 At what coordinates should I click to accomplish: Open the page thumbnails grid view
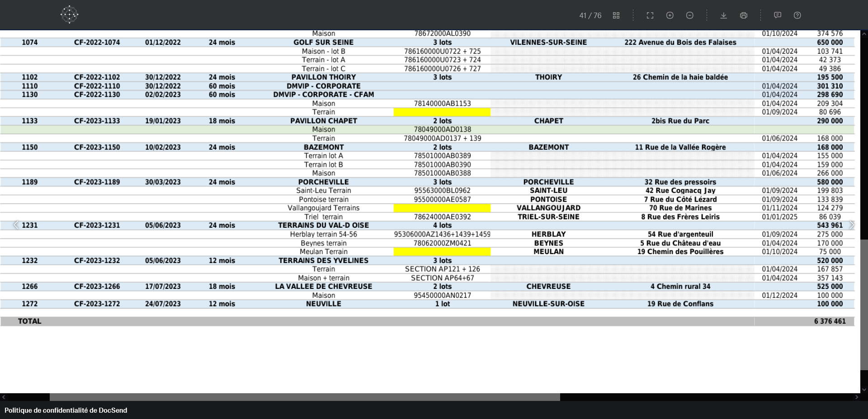pyautogui.click(x=616, y=15)
